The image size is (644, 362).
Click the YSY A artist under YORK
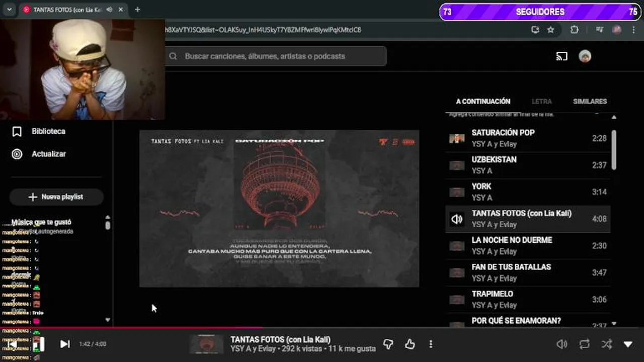pos(482,198)
